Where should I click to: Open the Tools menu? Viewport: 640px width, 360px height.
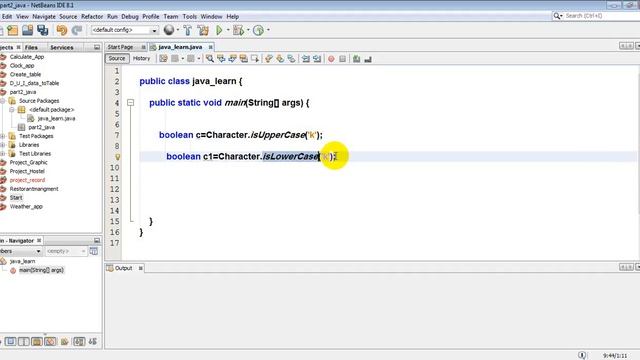[x=189, y=17]
